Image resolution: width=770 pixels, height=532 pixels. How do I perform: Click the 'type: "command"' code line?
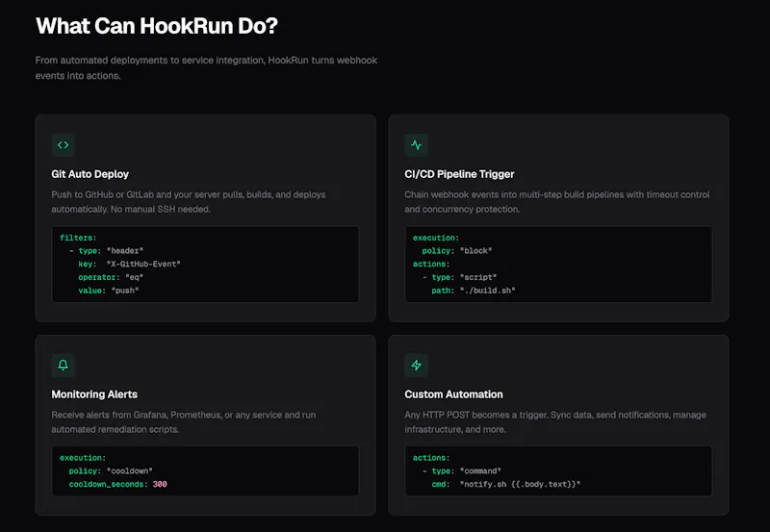point(462,471)
